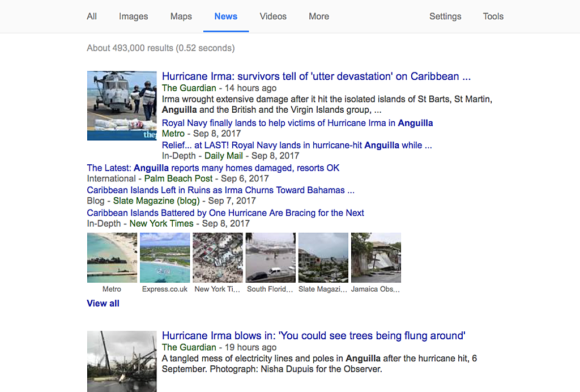Open the Royal Navy finally lands Metro article
The width and height of the screenshot is (580, 392).
click(x=297, y=123)
